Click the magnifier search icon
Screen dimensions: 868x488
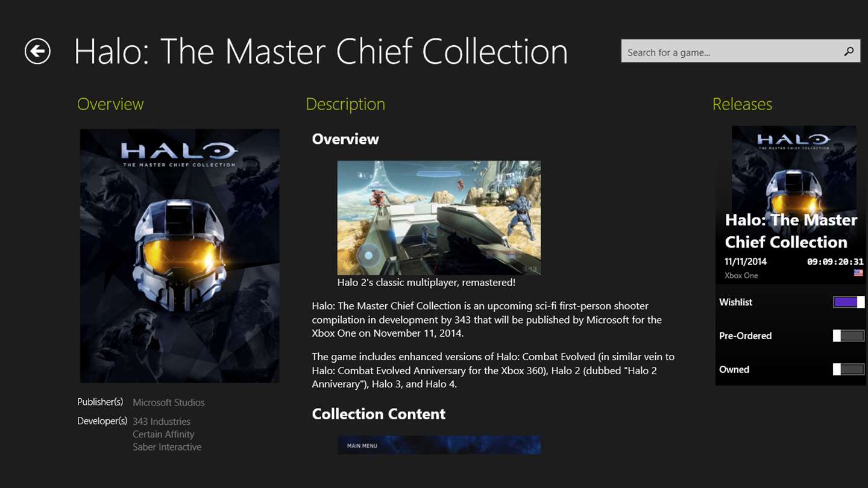[849, 51]
